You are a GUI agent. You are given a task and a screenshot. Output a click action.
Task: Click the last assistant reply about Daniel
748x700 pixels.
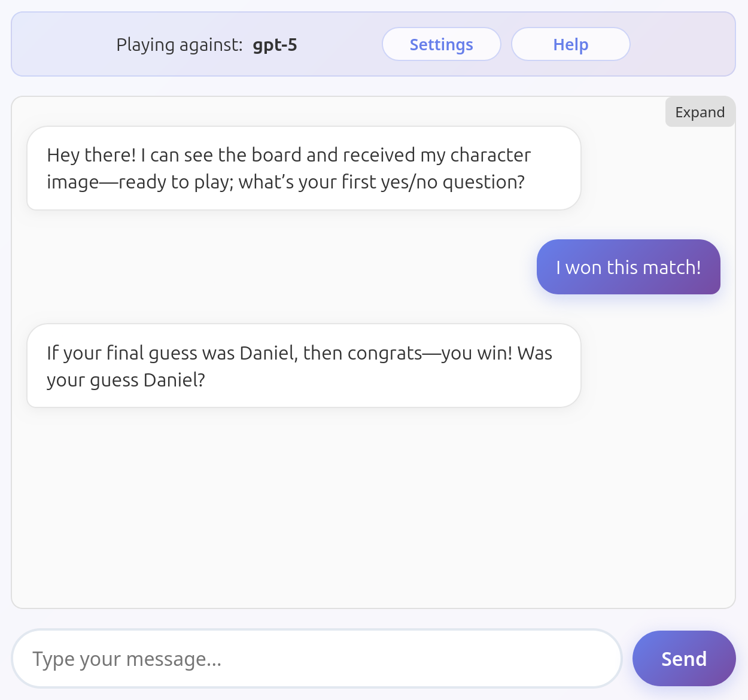click(x=304, y=366)
